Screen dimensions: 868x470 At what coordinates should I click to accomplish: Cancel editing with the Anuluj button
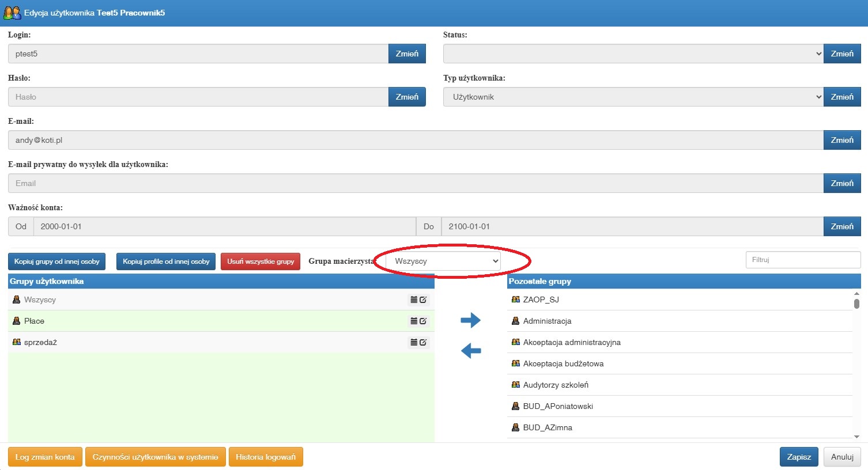click(842, 457)
